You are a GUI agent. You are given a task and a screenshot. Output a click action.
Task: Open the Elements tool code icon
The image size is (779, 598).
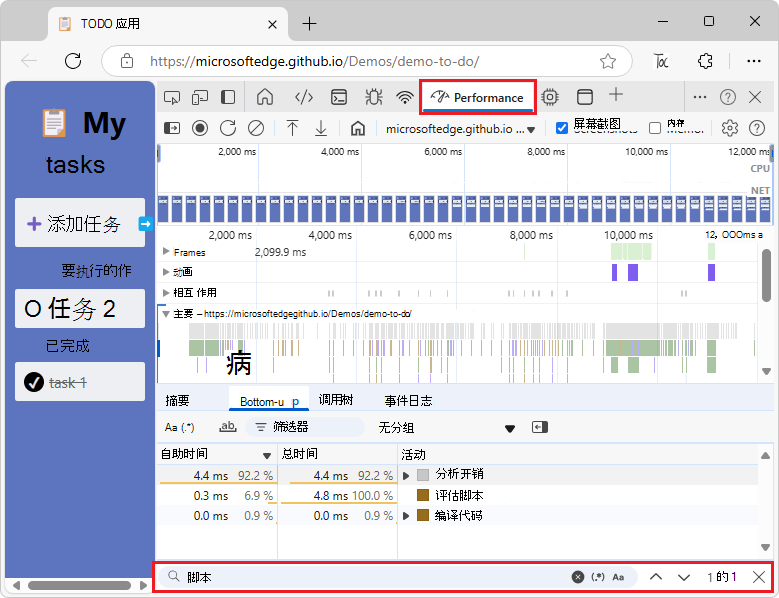point(303,97)
